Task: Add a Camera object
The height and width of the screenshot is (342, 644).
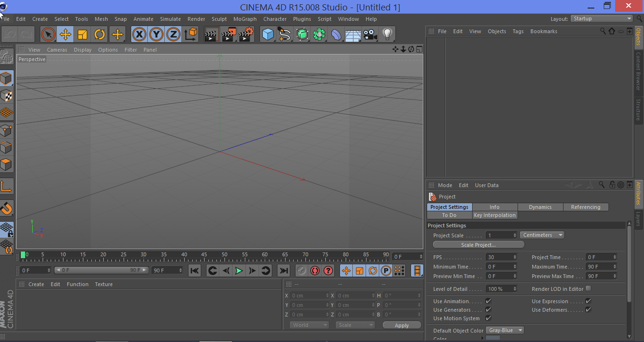Action: pos(370,34)
